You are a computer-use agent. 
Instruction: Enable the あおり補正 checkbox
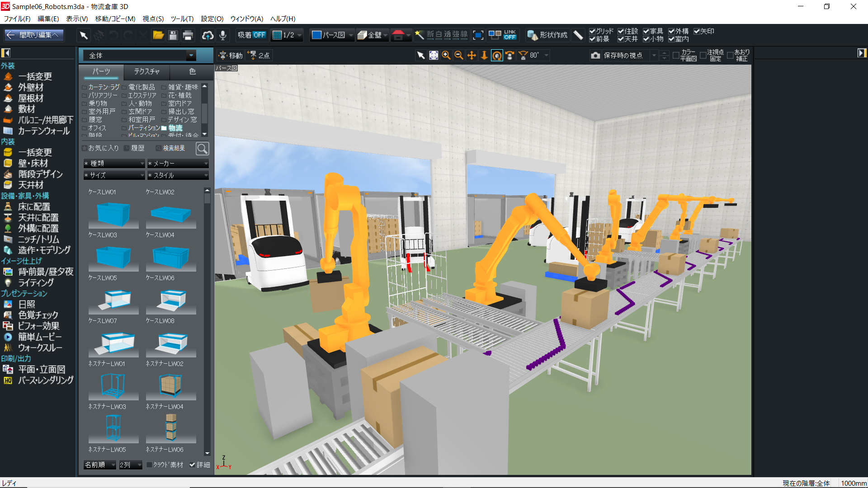point(730,55)
